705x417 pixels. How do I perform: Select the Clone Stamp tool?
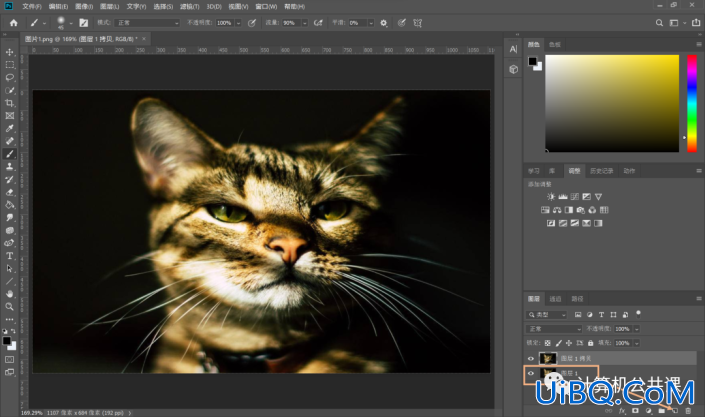pos(9,166)
